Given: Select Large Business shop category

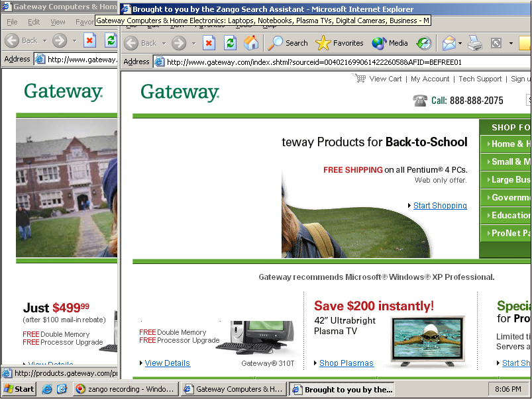Looking at the screenshot, I should pyautogui.click(x=506, y=180).
